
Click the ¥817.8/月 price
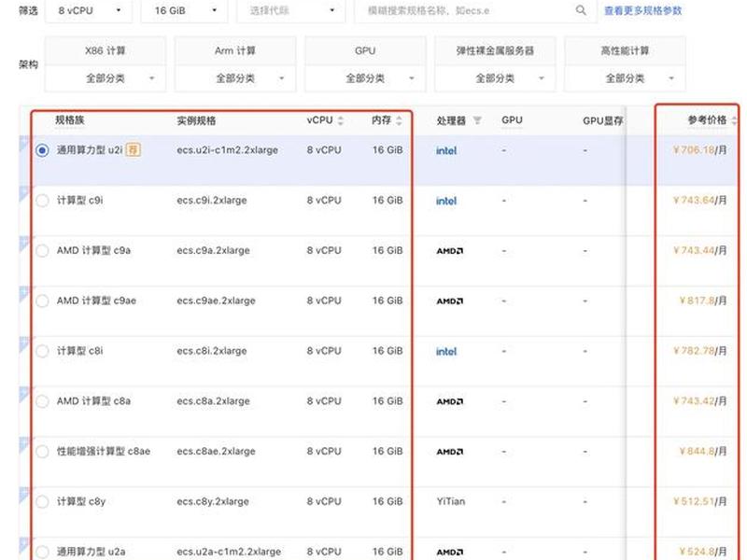(x=703, y=301)
